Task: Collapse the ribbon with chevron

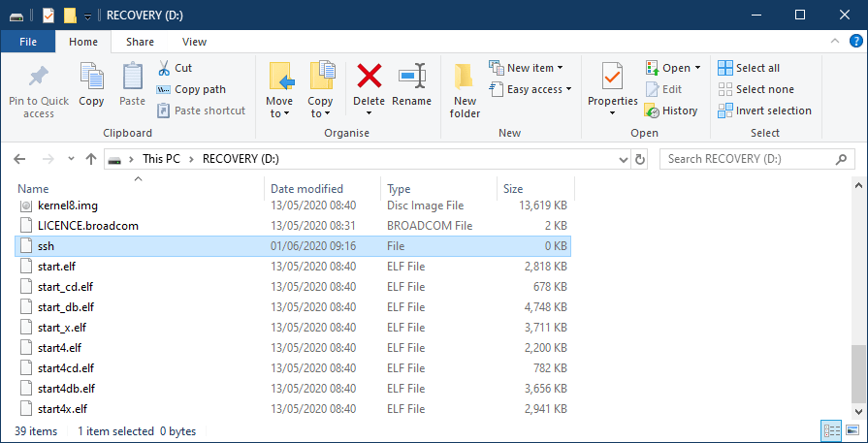Action: click(x=835, y=42)
